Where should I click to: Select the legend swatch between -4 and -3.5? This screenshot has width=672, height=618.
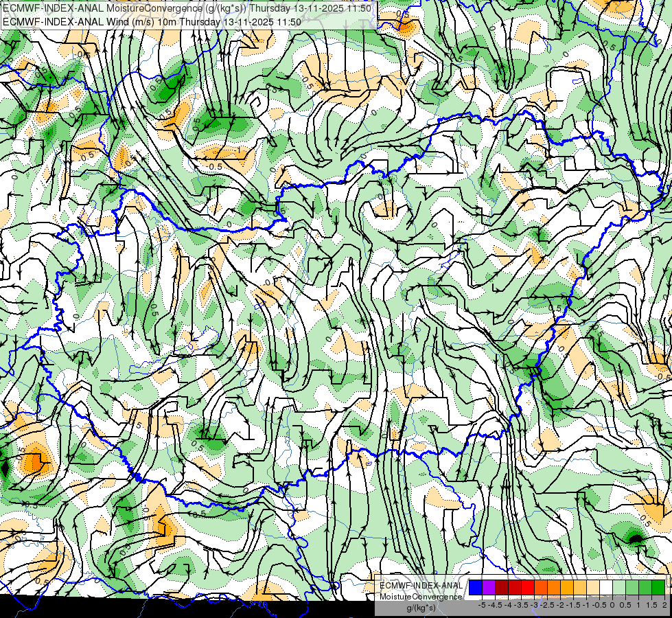tap(515, 587)
